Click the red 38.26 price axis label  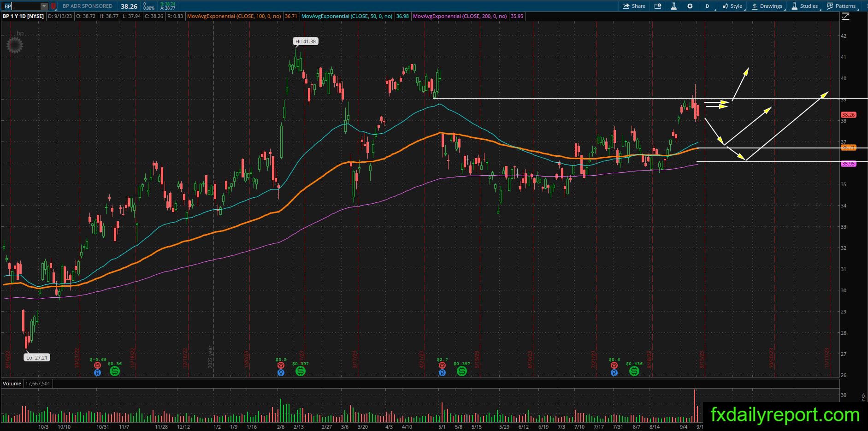click(848, 115)
